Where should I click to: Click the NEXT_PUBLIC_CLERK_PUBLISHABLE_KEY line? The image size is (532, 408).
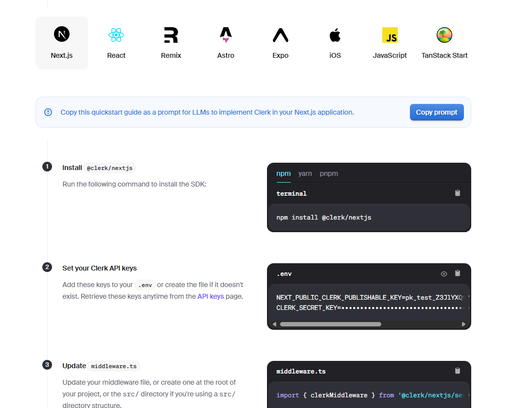[370, 298]
